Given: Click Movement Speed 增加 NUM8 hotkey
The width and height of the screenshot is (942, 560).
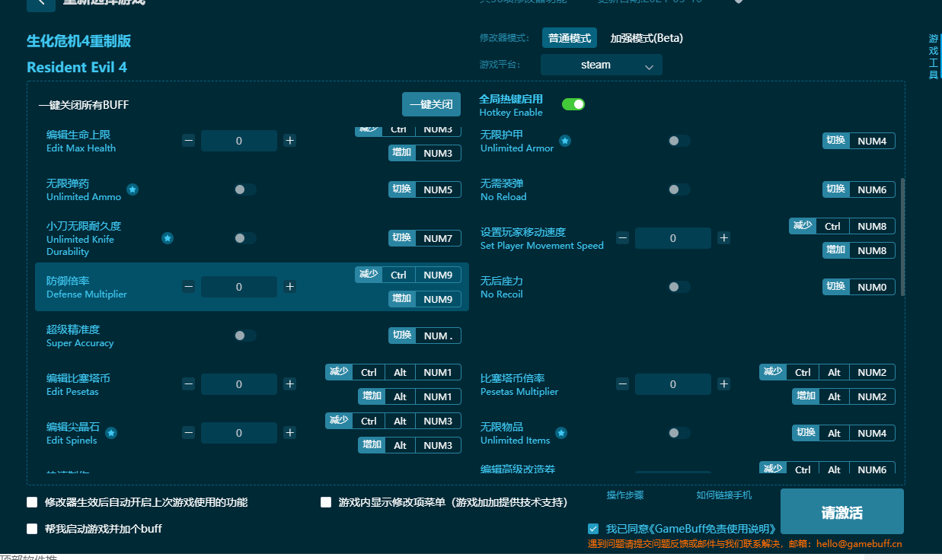Looking at the screenshot, I should coord(859,250).
